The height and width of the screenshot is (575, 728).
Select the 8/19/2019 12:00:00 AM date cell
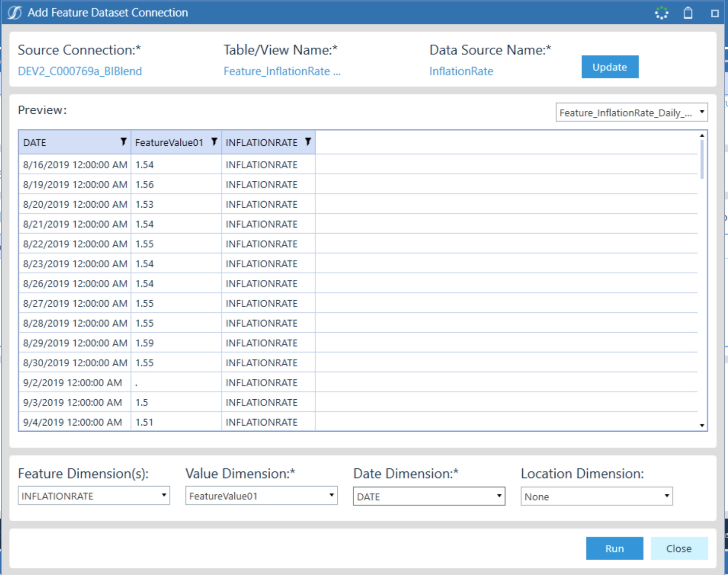[x=75, y=184]
